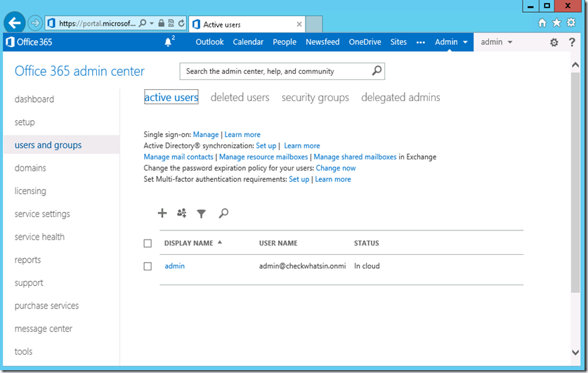Click the browser forward arrow button
588x373 pixels.
tap(35, 23)
